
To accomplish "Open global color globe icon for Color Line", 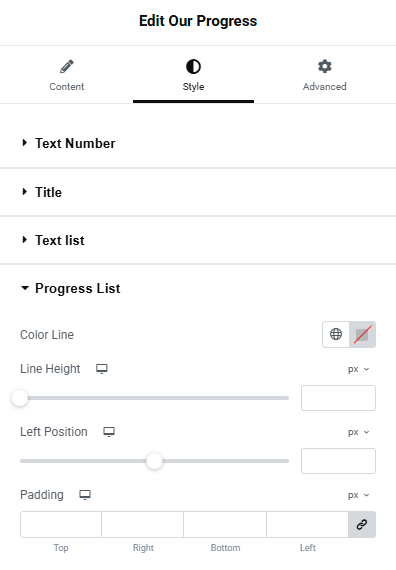I will point(336,334).
